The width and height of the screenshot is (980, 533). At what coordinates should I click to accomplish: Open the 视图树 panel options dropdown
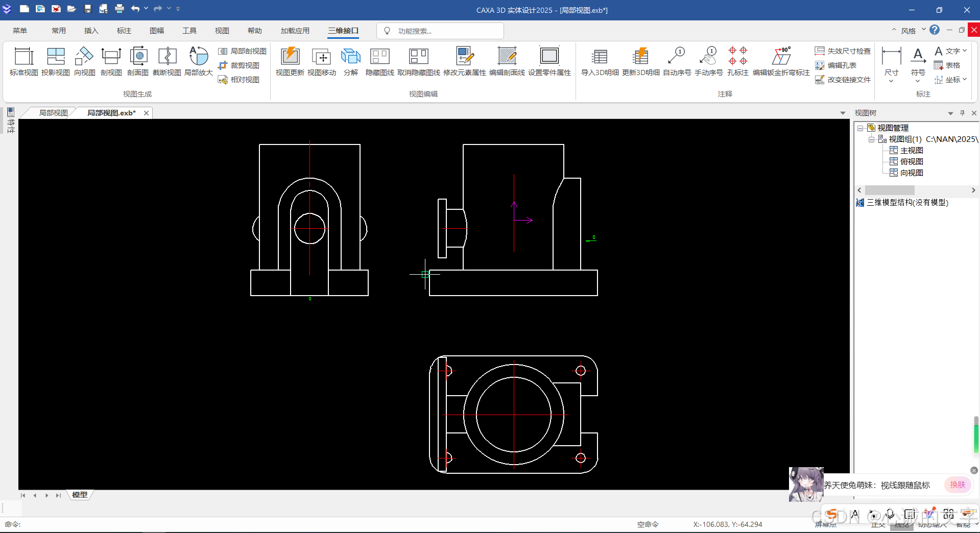tap(950, 113)
